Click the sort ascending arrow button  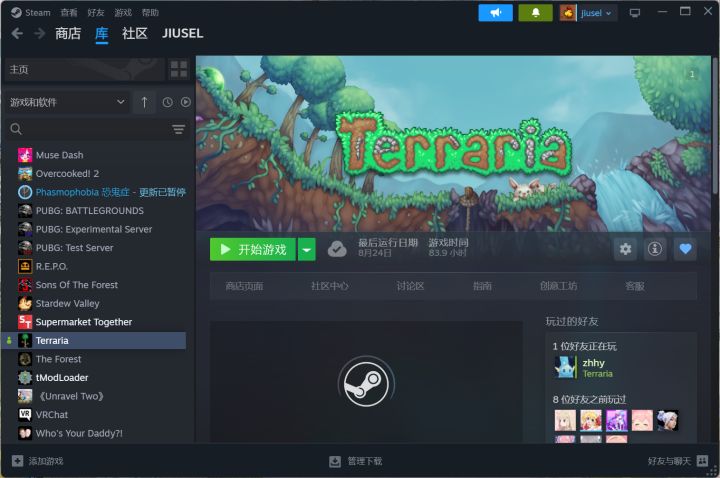click(x=144, y=102)
